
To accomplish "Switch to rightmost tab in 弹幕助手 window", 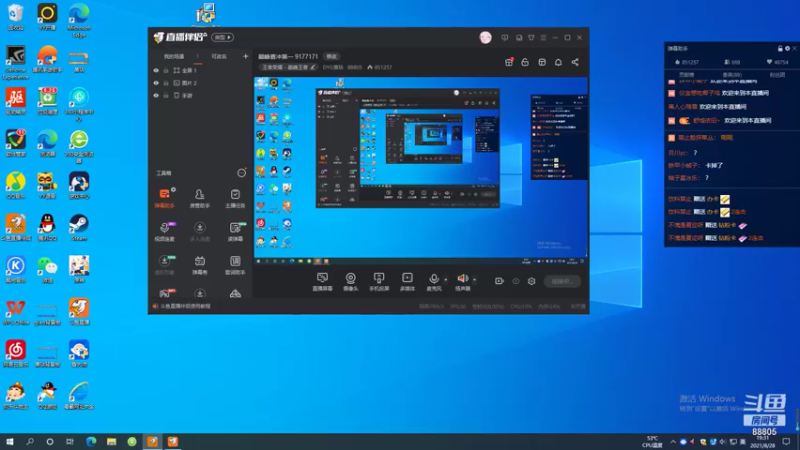I will point(777,74).
